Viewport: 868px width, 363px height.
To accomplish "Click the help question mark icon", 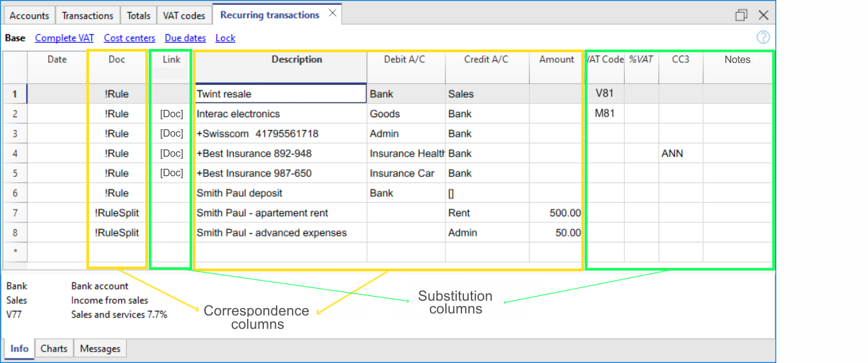I will [763, 38].
